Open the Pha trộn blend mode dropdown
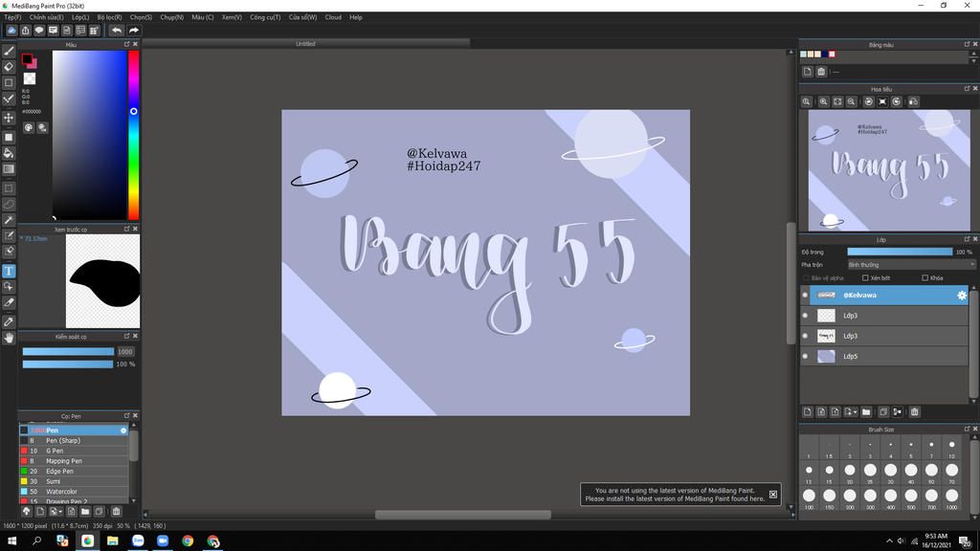Screen dimensions: 980x551 [911, 265]
